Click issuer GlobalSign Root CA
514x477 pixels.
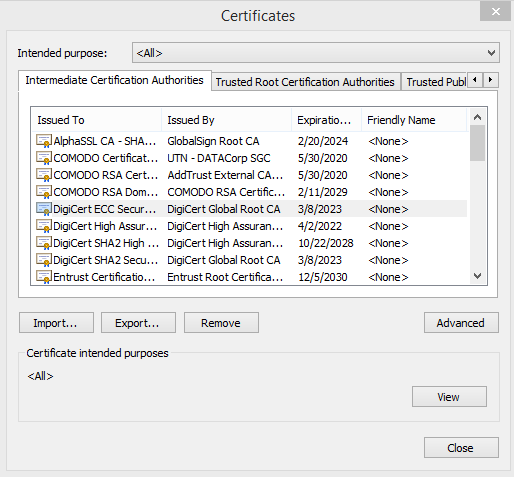click(x=213, y=141)
